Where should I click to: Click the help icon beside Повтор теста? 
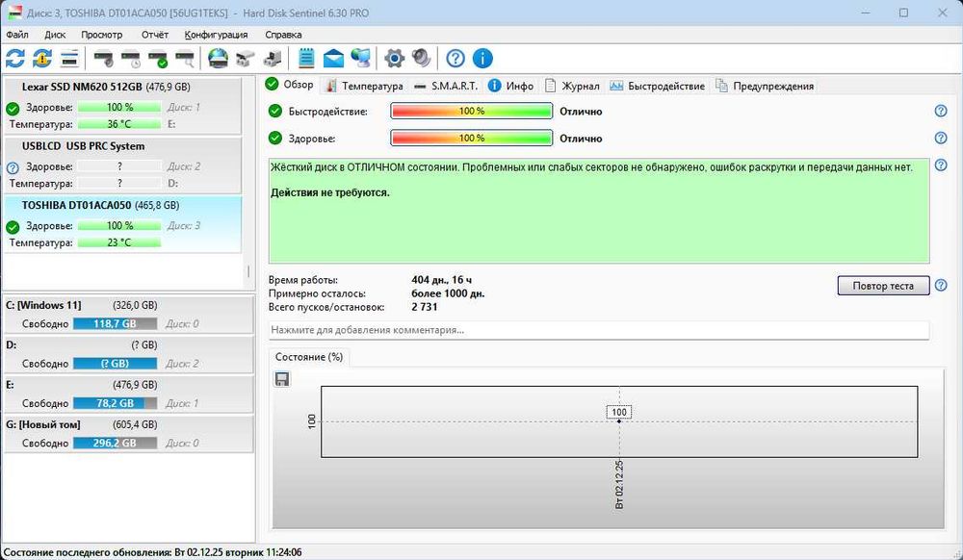(940, 285)
